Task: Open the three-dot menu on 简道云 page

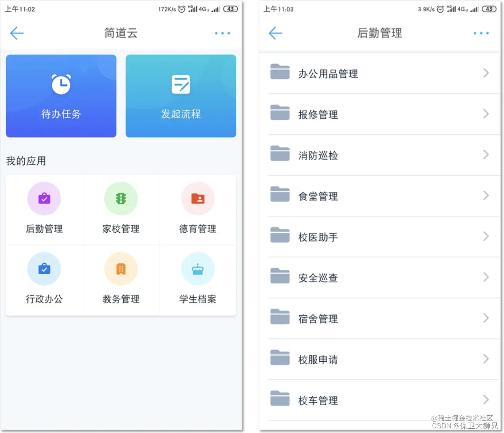Action: point(222,34)
